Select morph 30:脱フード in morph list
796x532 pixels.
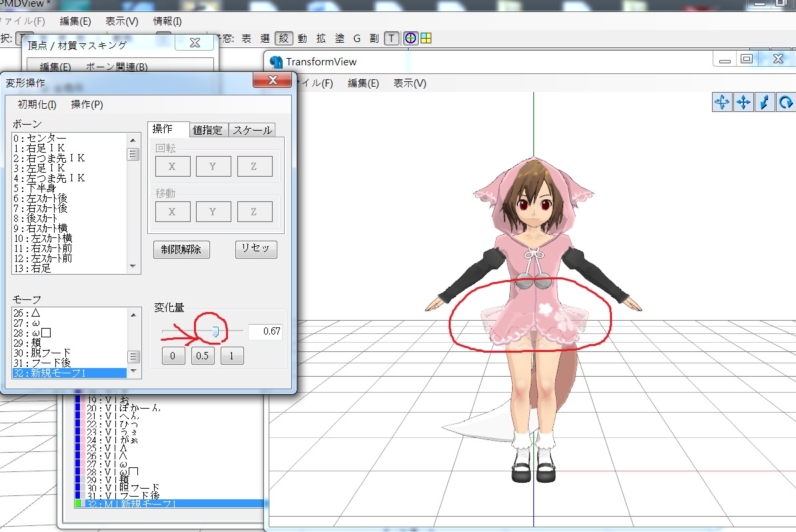coord(69,353)
